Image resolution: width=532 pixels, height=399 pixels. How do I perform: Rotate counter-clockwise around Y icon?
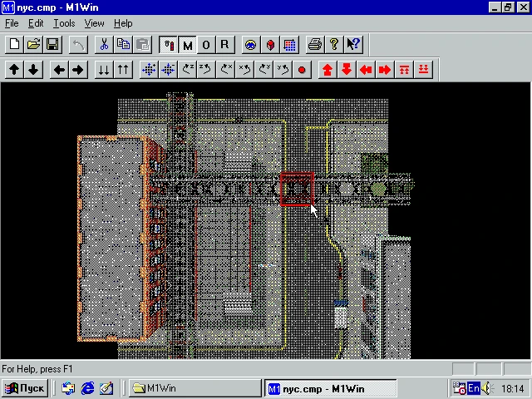264,70
